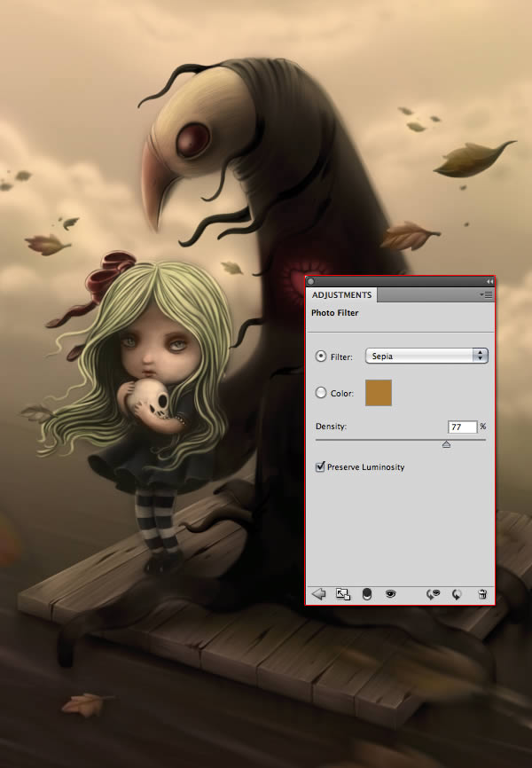This screenshot has height=768, width=532.
Task: Collapse Adjustments panel with double arrows
Action: coord(489,282)
